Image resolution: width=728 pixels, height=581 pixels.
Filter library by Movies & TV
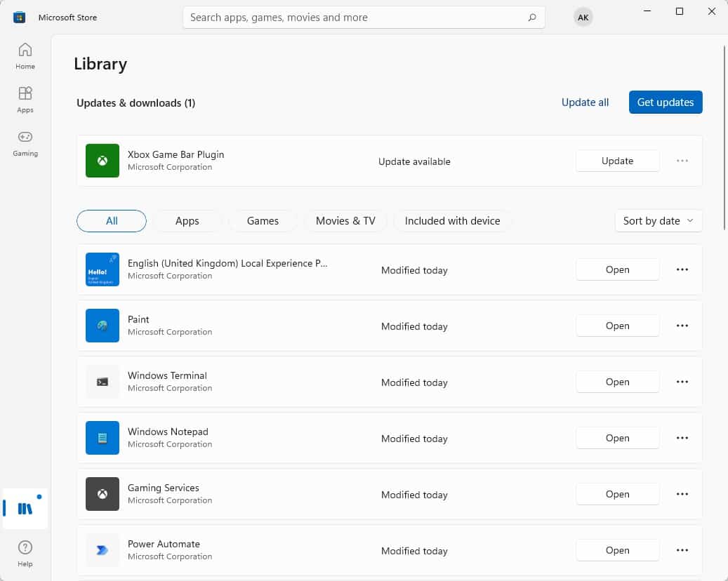pyautogui.click(x=345, y=221)
